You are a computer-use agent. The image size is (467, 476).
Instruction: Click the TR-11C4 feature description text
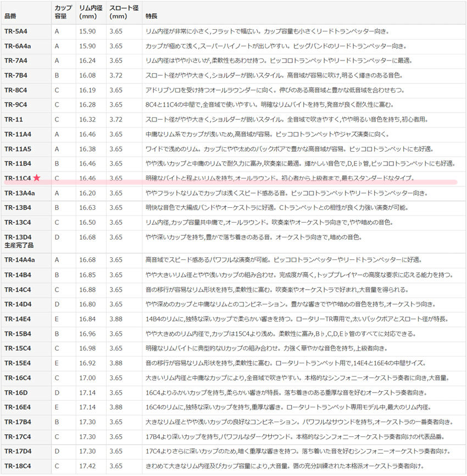[280, 178]
